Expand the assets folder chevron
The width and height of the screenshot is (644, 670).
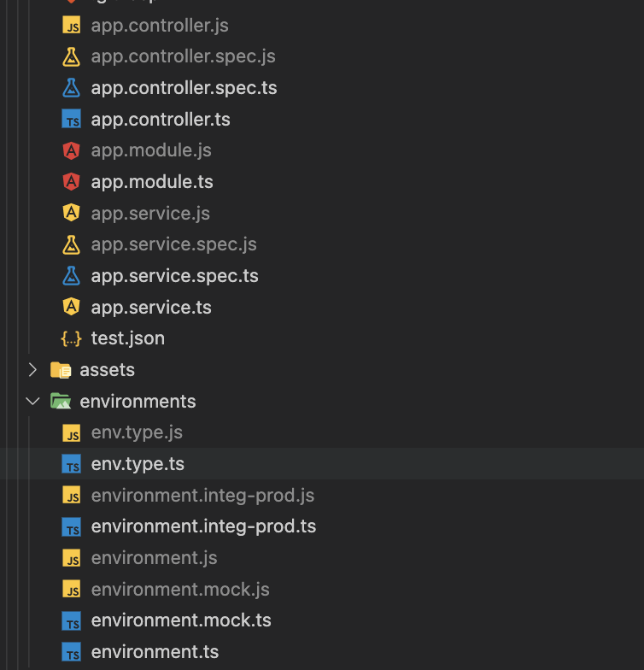click(x=32, y=370)
